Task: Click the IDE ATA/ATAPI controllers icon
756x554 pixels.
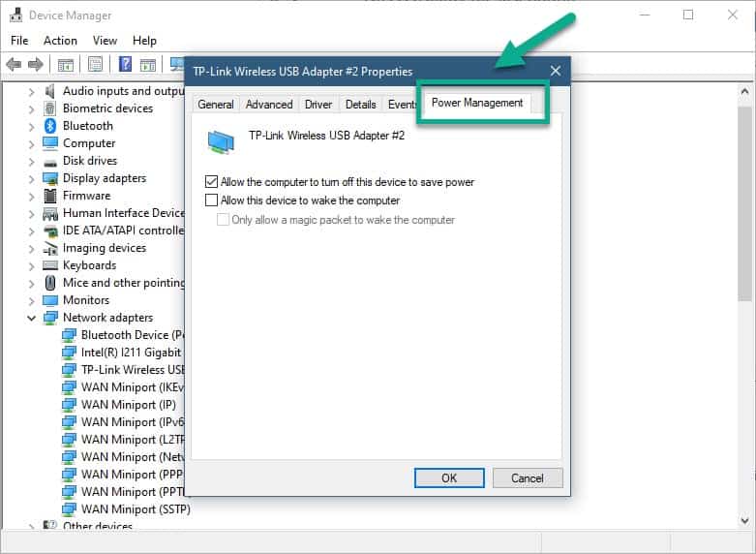Action: pyautogui.click(x=50, y=231)
